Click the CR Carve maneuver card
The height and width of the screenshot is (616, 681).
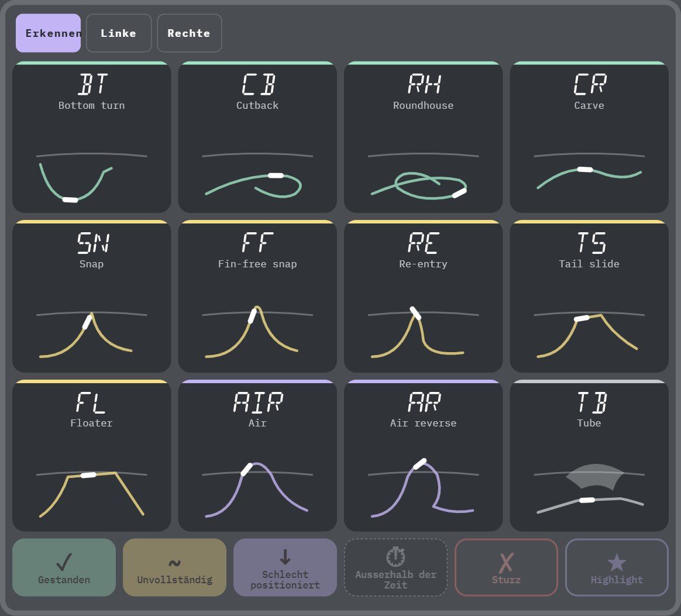pos(589,137)
